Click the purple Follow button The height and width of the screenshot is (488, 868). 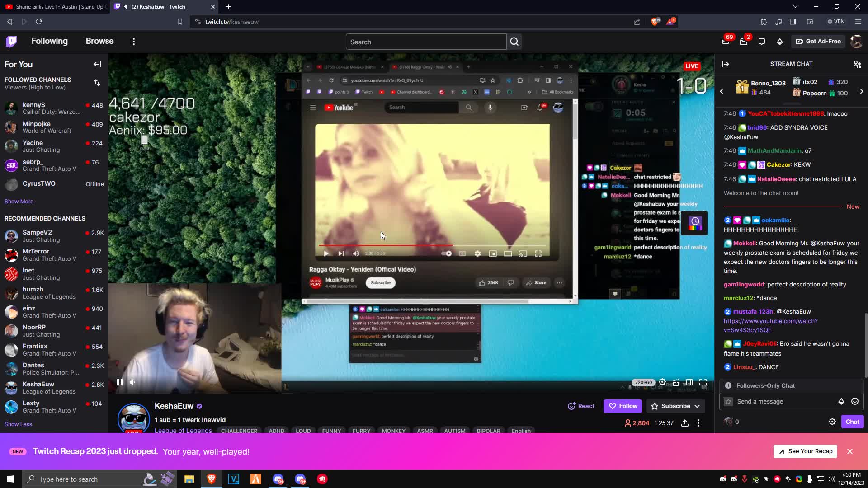coord(623,406)
